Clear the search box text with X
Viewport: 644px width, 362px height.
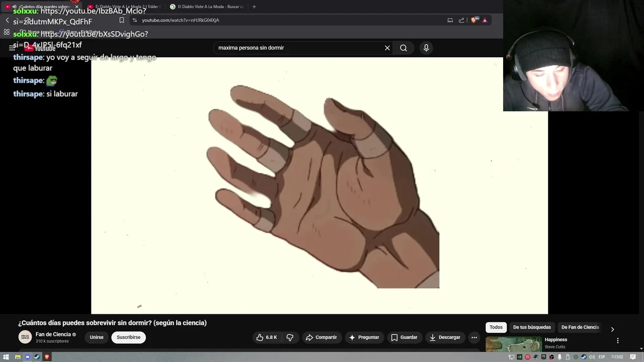[x=387, y=48]
